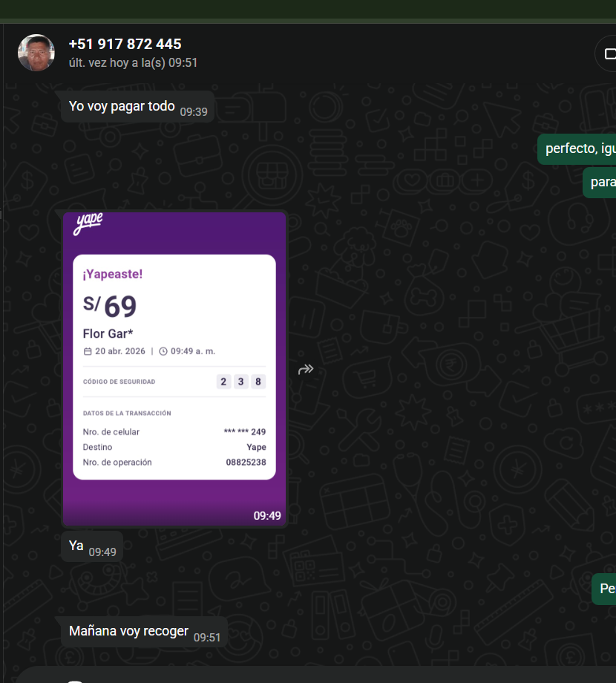The image size is (616, 683).
Task: Start a video call with the contact
Action: point(609,53)
